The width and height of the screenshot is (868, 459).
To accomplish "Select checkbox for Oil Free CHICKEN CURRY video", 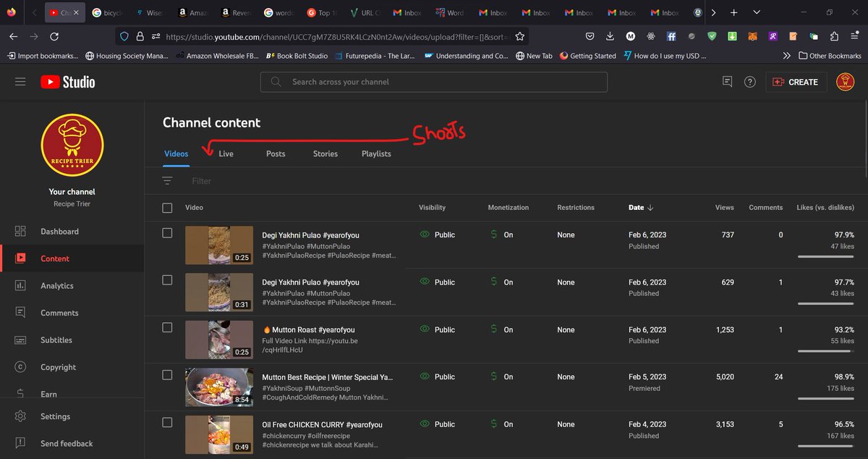I will pyautogui.click(x=167, y=422).
